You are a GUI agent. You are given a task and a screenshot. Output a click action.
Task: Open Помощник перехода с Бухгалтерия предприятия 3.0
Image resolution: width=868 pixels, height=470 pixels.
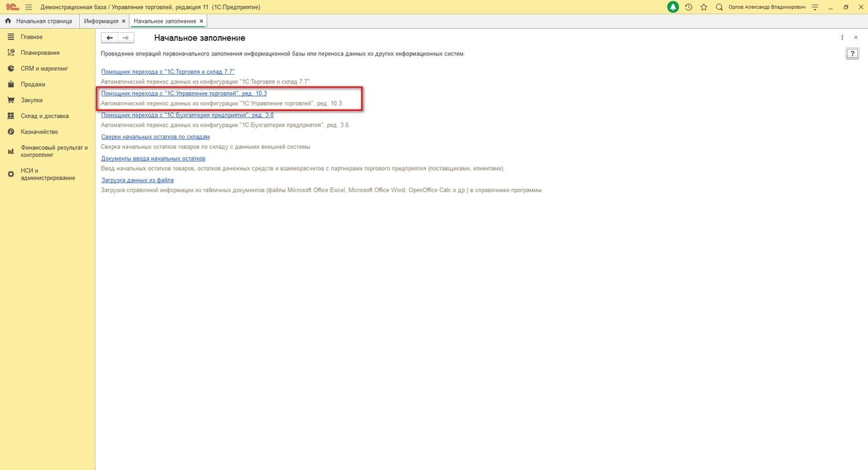coord(187,115)
